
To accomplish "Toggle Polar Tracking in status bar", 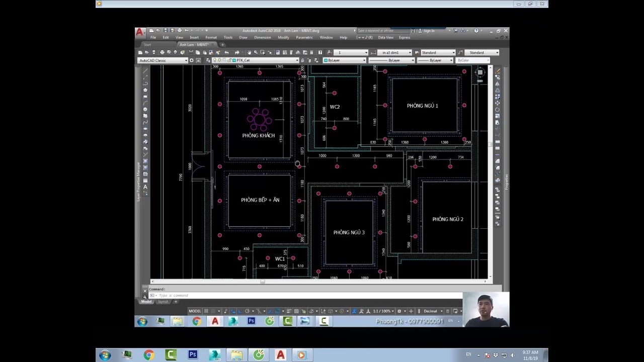I will [x=247, y=311].
